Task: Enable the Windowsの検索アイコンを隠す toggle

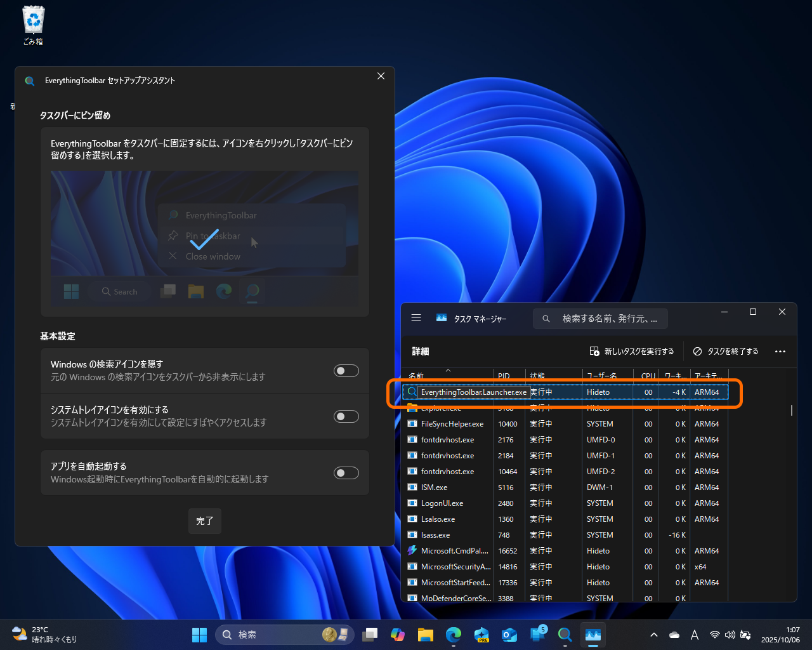Action: [x=346, y=370]
